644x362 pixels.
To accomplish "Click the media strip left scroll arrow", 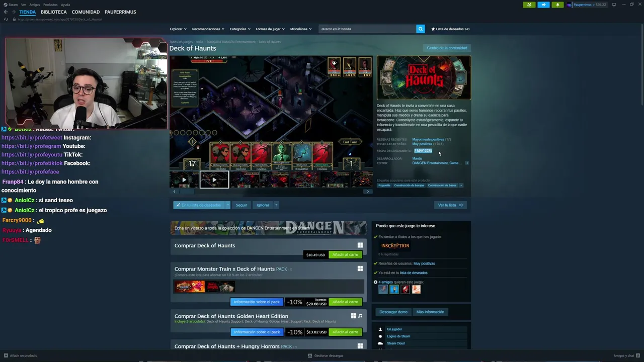I will (x=174, y=192).
